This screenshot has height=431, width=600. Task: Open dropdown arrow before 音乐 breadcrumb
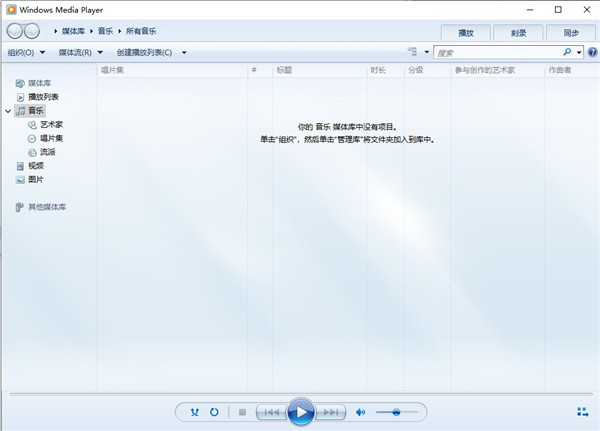point(92,31)
